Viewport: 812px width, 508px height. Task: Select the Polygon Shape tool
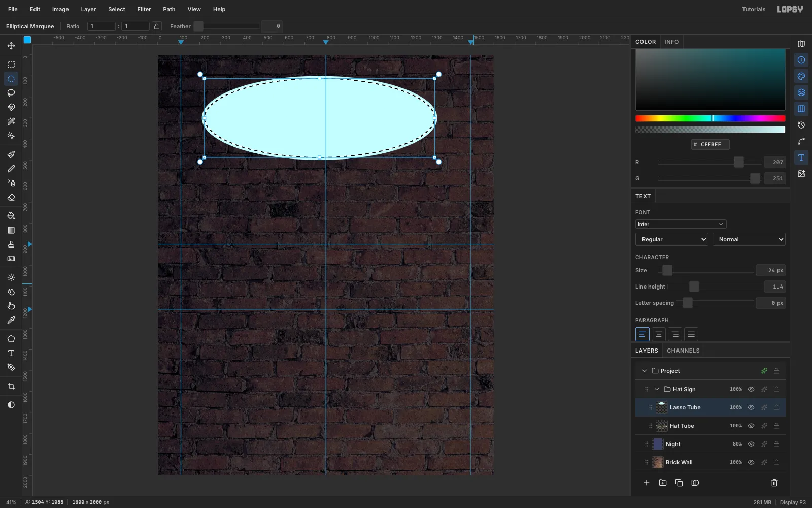click(x=11, y=339)
